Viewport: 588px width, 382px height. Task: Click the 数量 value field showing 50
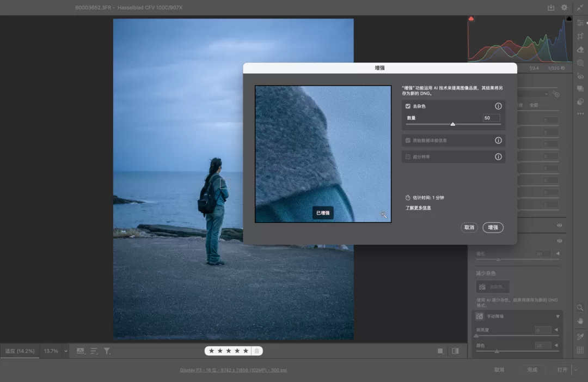pyautogui.click(x=491, y=118)
